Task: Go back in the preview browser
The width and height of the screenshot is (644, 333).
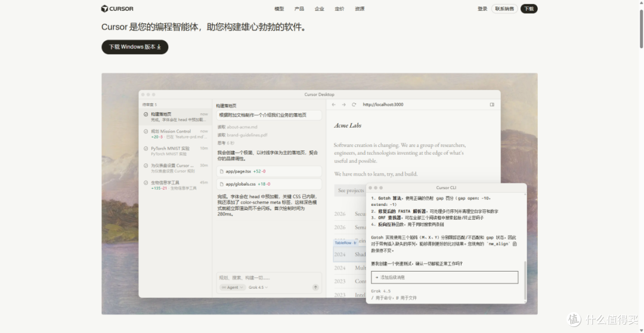Action: tap(333, 105)
